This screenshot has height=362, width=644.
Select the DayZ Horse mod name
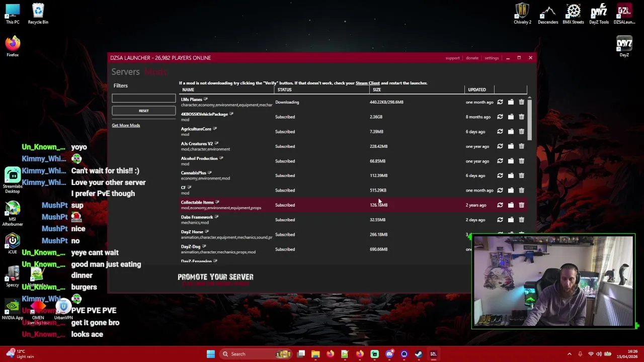tap(192, 232)
